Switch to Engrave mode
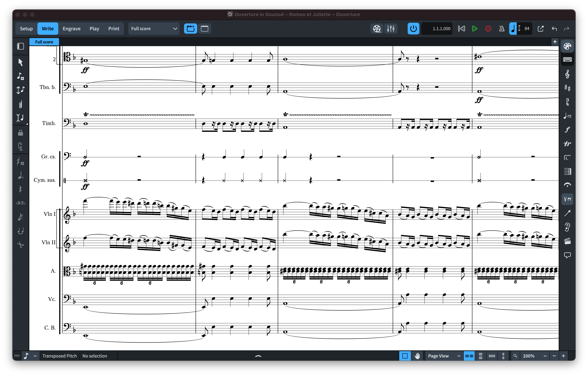This screenshot has width=588, height=376. click(71, 29)
